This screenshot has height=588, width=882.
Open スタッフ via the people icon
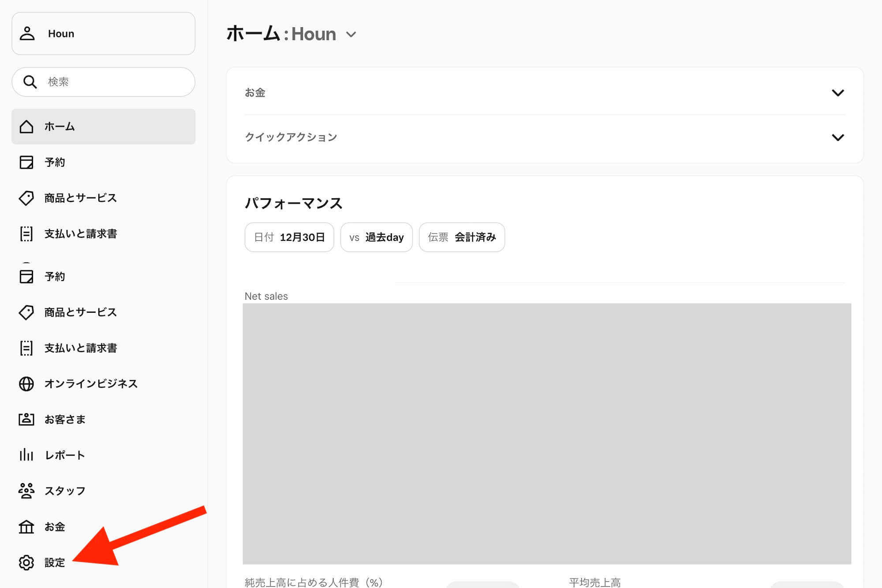tap(26, 491)
